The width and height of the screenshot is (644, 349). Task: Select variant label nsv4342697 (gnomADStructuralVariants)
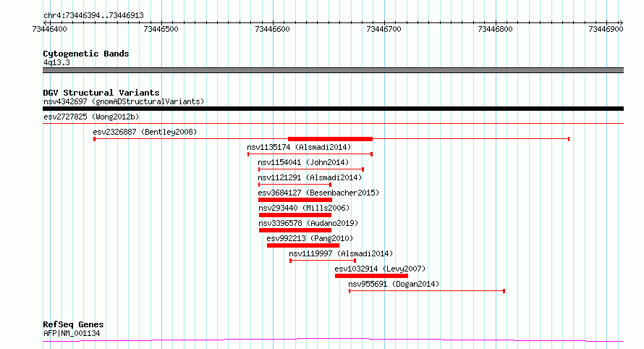[x=124, y=101]
